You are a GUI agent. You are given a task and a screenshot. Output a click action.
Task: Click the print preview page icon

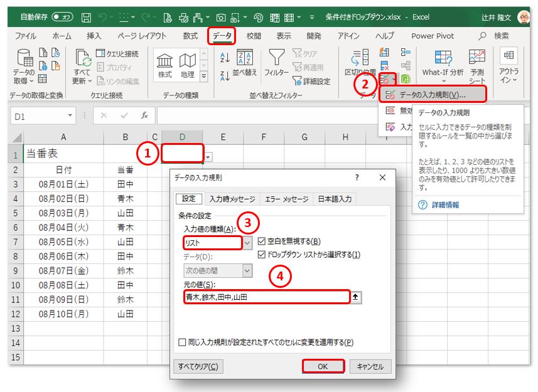click(168, 17)
